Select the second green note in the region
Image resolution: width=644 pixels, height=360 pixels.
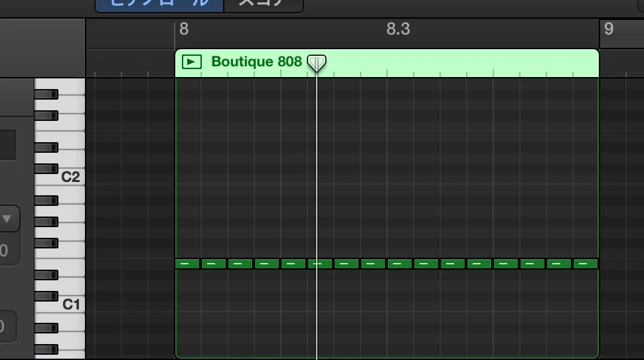click(x=214, y=264)
